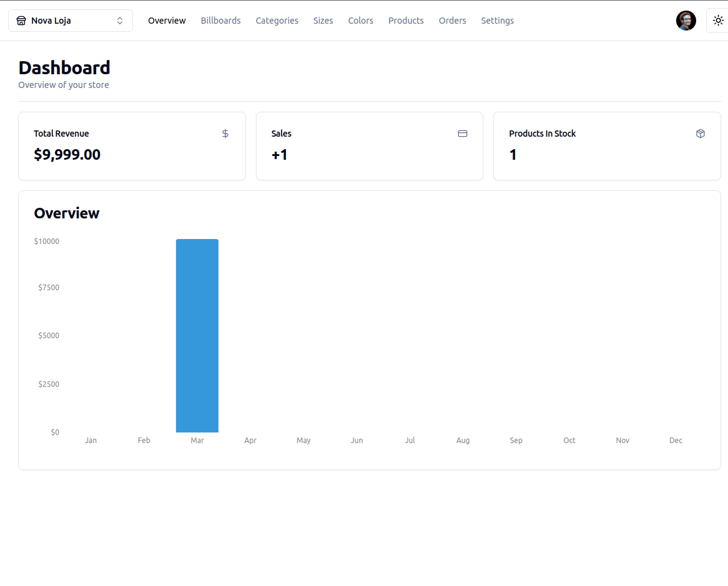Navigate to Categories

point(277,21)
